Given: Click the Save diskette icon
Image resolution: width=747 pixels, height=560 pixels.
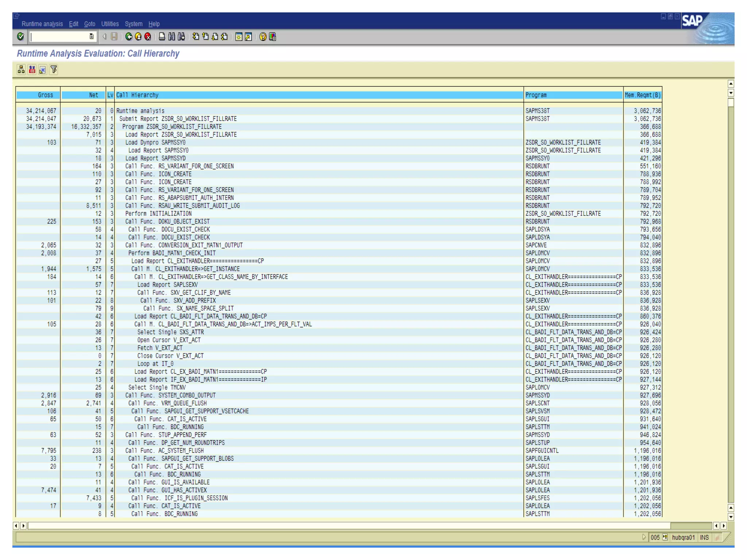Looking at the screenshot, I should (x=114, y=36).
